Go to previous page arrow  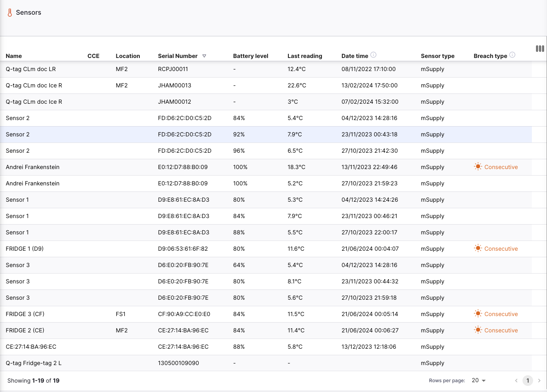tap(516, 381)
